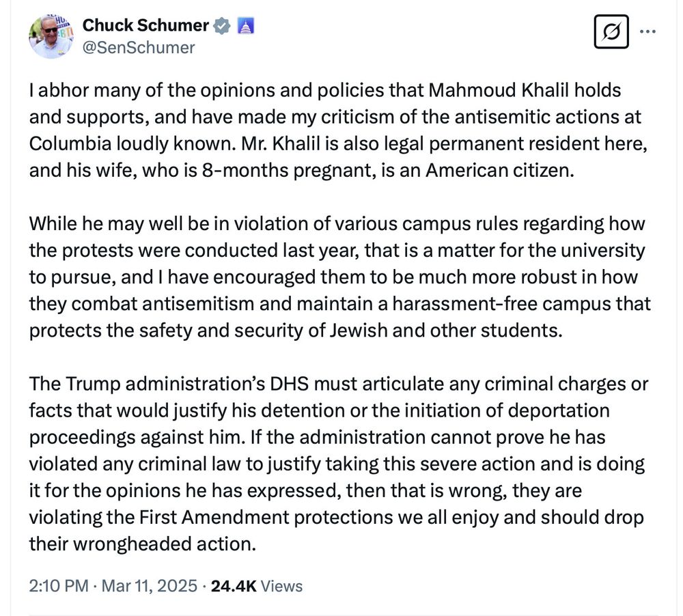Click the paragraph starting "I abhor many"
683x616 pixels.
[339, 130]
